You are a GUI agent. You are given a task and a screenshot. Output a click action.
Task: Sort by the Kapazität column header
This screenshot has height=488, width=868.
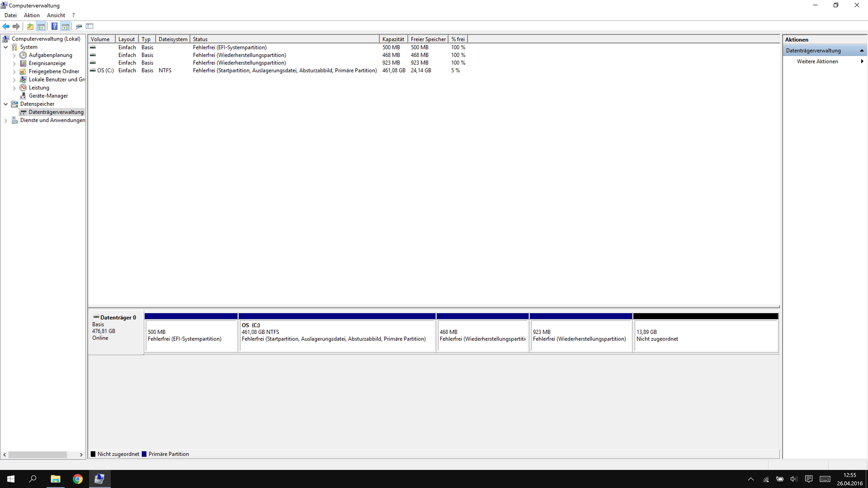tap(394, 39)
